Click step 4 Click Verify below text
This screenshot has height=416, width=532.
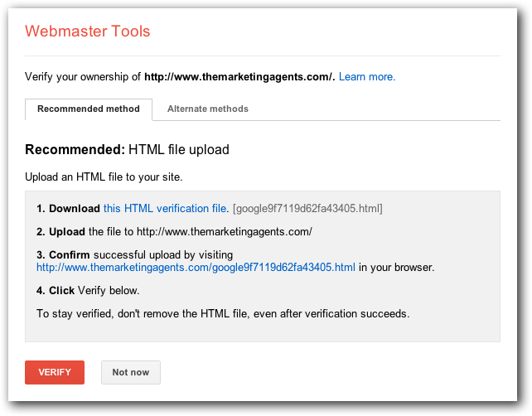point(88,290)
